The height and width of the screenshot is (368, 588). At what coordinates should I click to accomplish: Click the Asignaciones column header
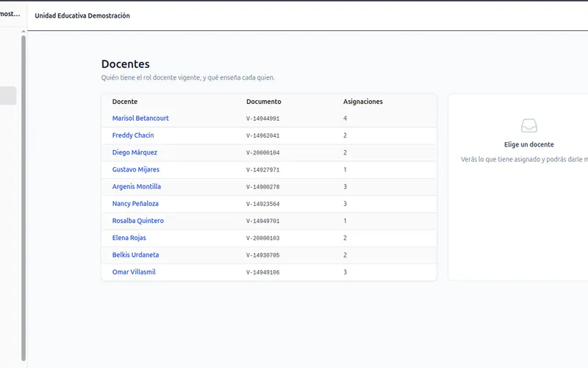click(x=362, y=102)
